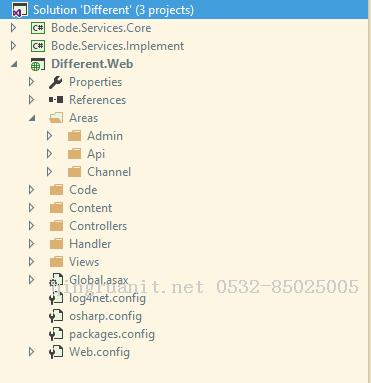The image size is (371, 383).
Task: Click the web project icon of Different.Web
Action: tap(38, 64)
